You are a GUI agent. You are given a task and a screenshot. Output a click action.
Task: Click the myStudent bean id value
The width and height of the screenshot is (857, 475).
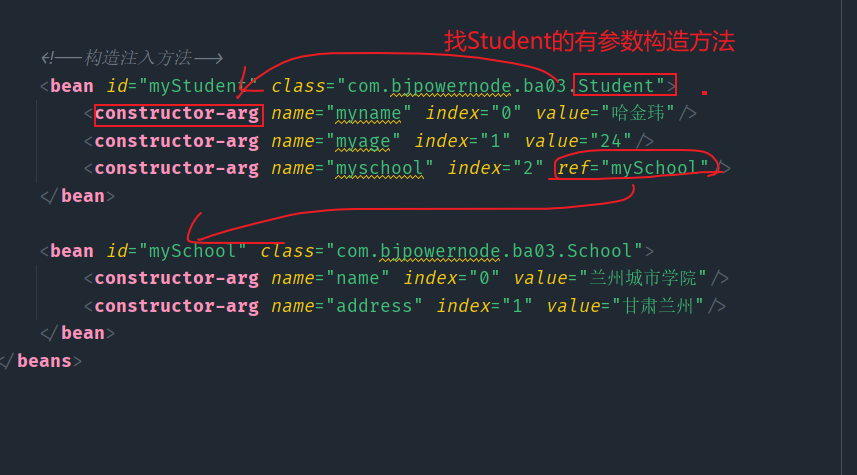coord(198,86)
